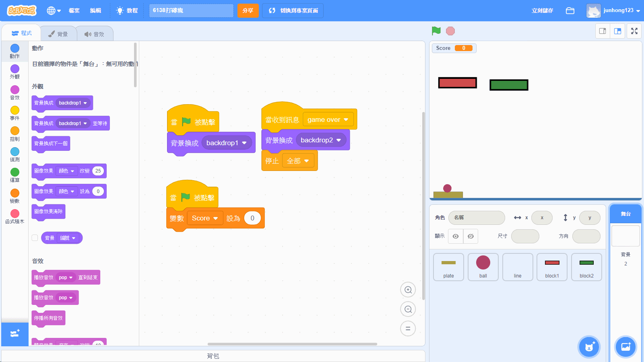The image size is (644, 362).
Task: Toggle the 背景 編號 reporter checkbox
Action: [x=35, y=238]
